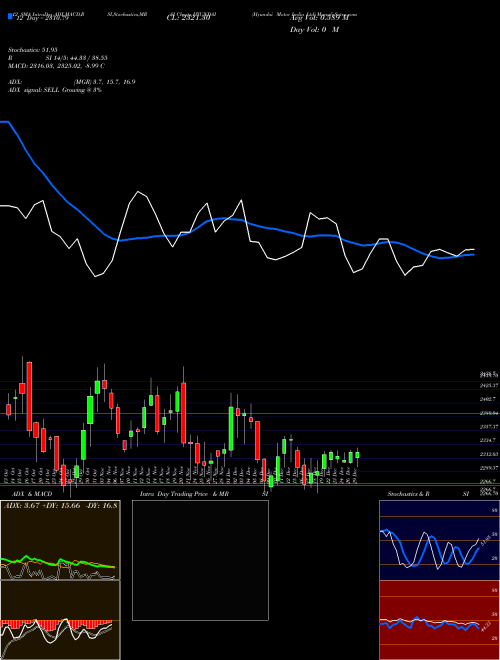Select the '12 Day' moving average value text
This screenshot has height=660, width=500.
tap(42, 19)
